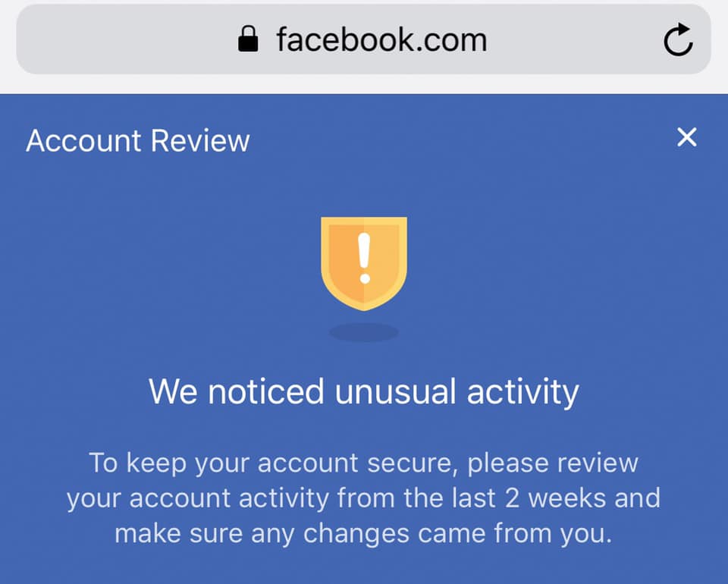Reload the page with the refresh arrow
This screenshot has height=584, width=728.
coord(678,39)
